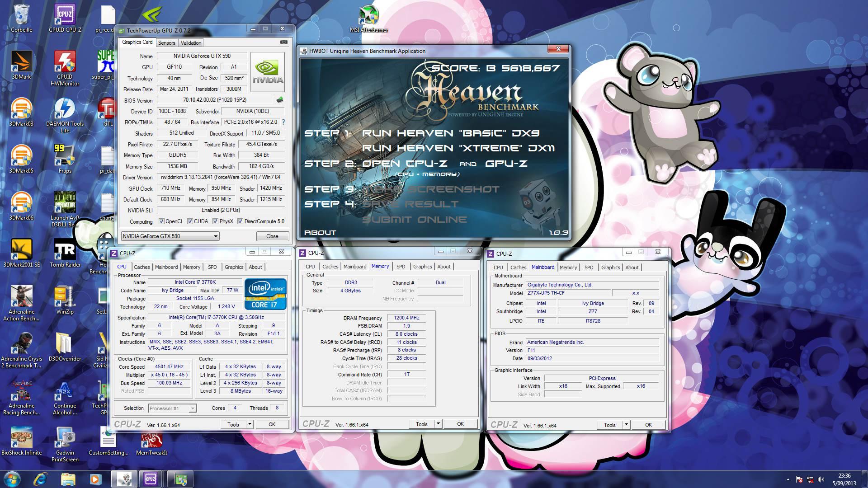Open WinZip desktop shortcut
The height and width of the screenshot is (488, 868).
65,300
